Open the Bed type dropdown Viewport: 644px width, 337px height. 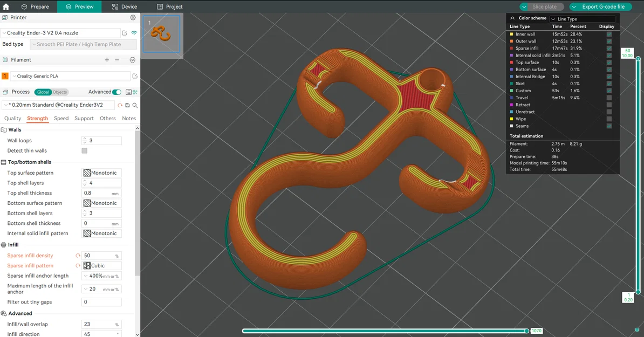click(83, 44)
